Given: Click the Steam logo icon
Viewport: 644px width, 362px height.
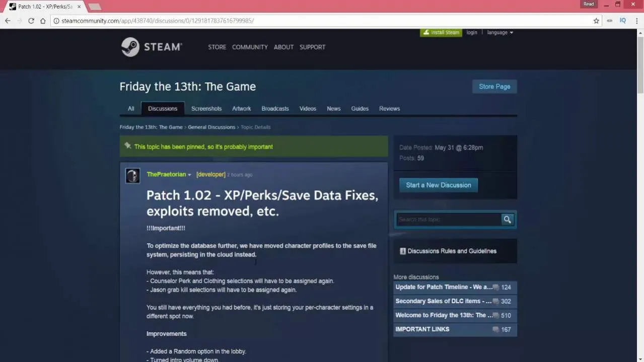Looking at the screenshot, I should pyautogui.click(x=130, y=47).
